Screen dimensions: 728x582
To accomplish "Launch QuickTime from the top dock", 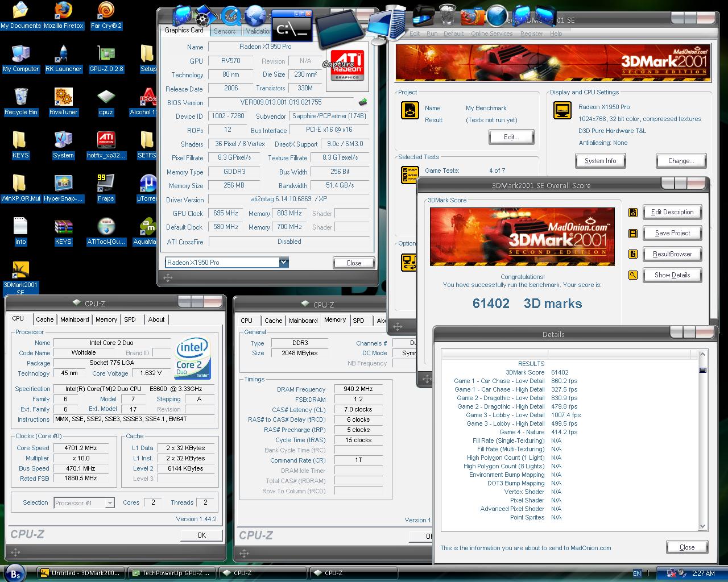I will (230, 15).
